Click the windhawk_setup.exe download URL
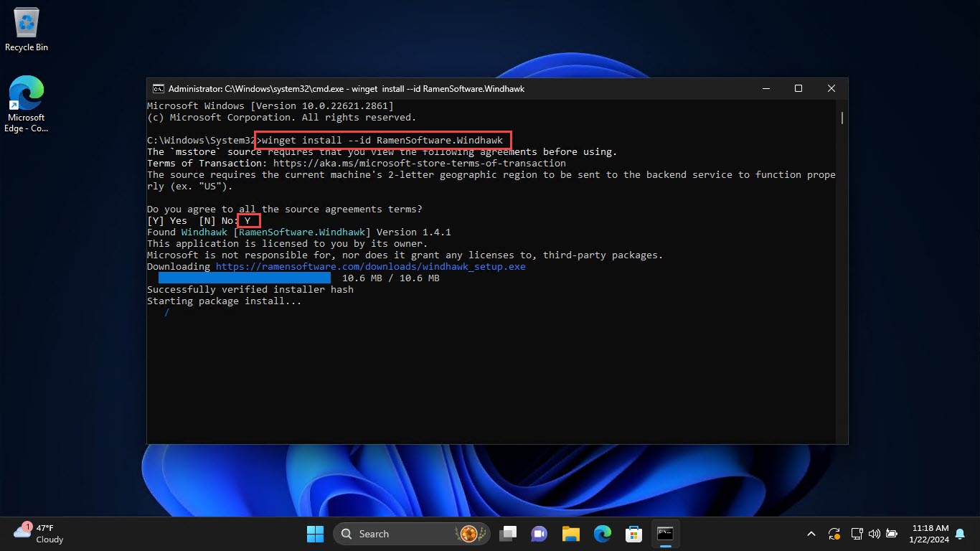This screenshot has width=980, height=551. pos(371,267)
